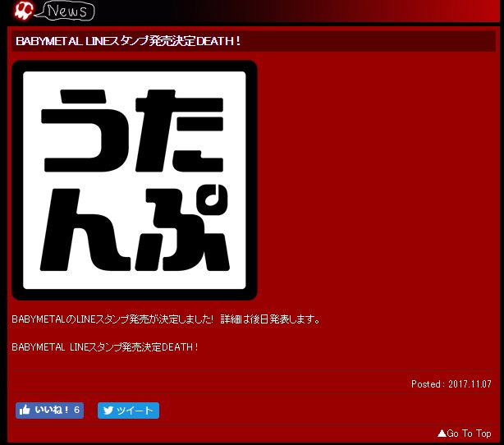Viewport: 504px width, 445px height.
Task: Click the thumbs-up icon on the like button
Action: (25, 410)
